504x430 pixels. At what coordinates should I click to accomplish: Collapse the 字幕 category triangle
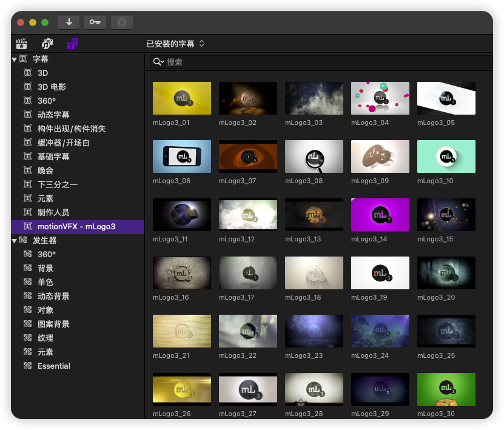click(14, 59)
